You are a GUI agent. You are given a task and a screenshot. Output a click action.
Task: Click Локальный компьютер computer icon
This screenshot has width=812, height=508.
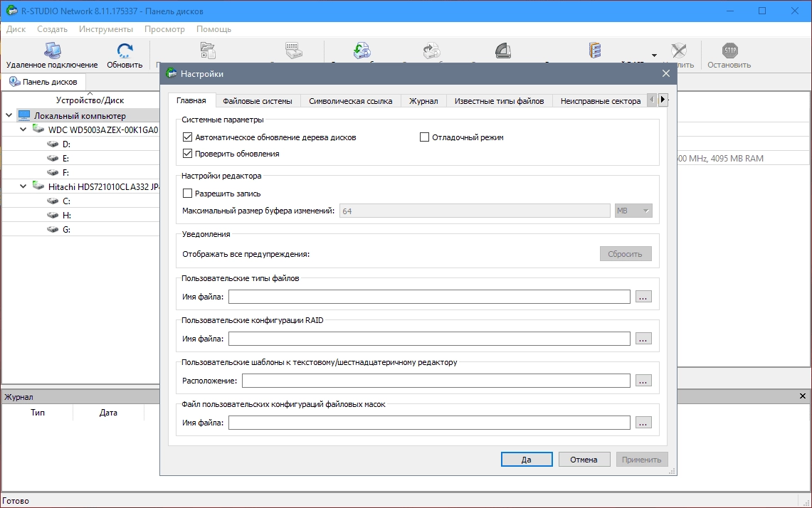[24, 115]
